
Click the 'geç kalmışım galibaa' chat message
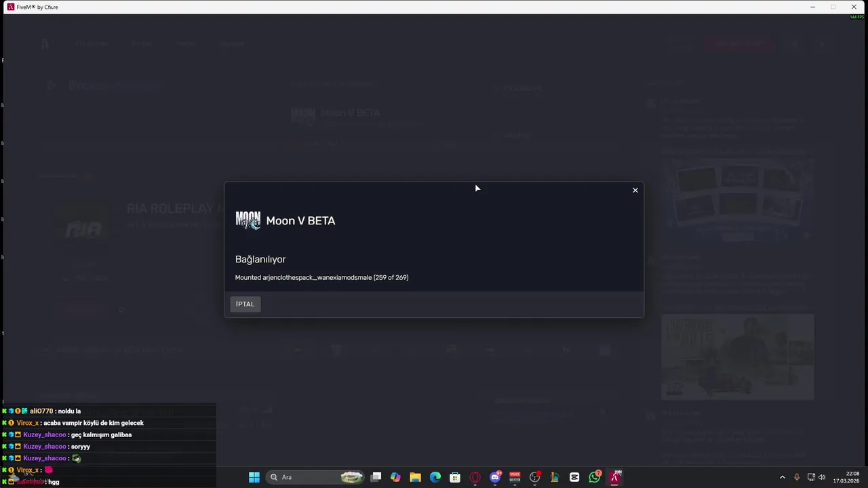[x=101, y=435]
